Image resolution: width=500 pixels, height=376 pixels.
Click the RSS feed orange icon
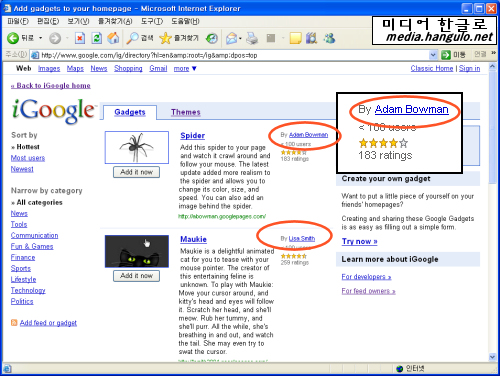(14, 322)
